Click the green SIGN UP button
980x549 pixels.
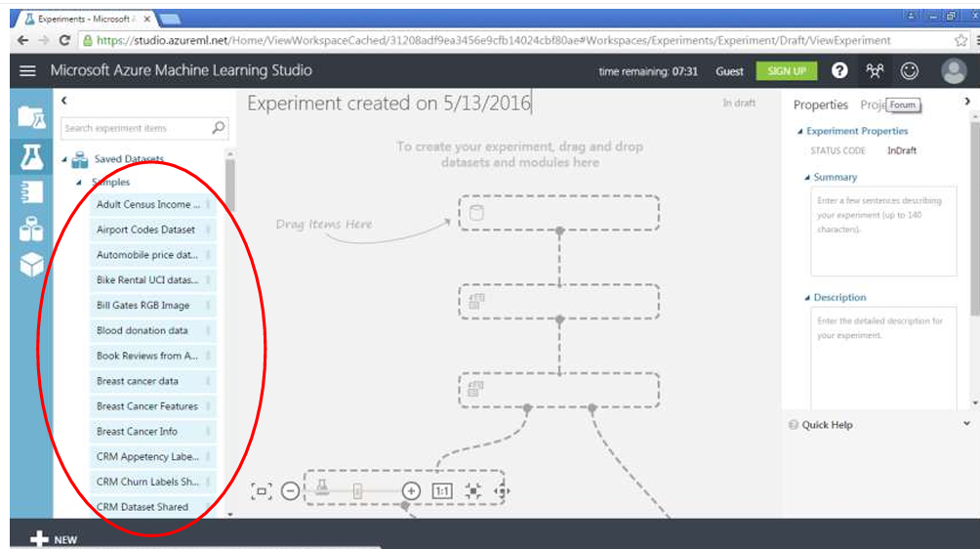786,71
